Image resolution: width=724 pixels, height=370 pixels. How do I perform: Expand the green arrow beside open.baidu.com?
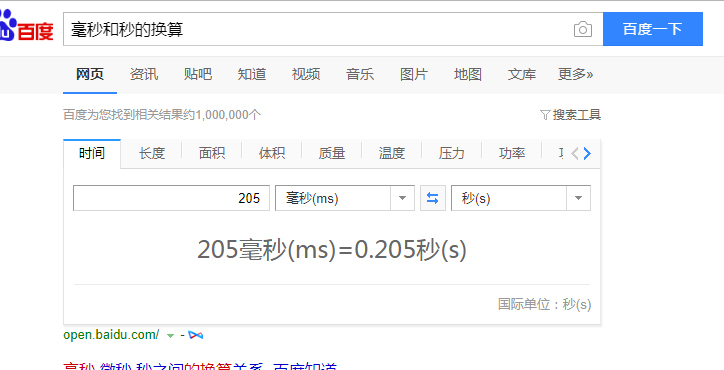170,336
